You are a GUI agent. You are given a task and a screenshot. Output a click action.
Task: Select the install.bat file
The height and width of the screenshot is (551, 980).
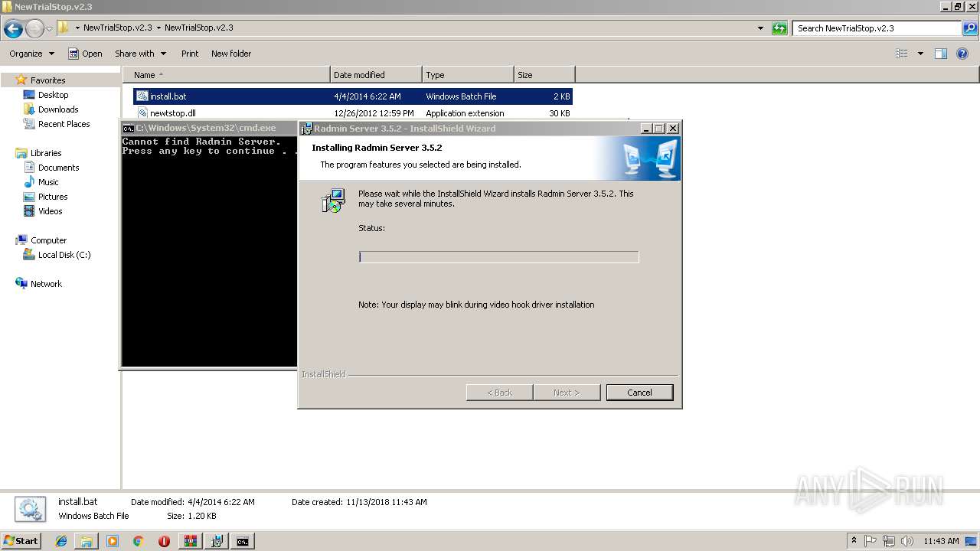[353, 96]
